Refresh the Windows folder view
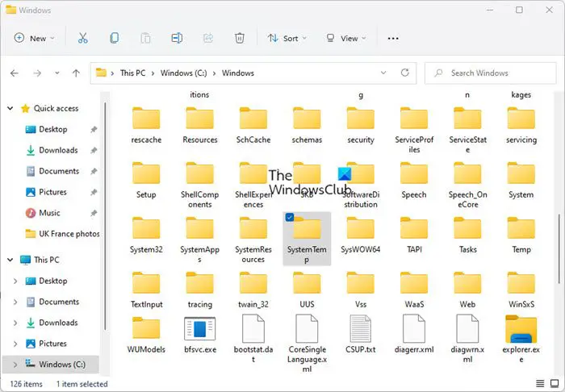 [x=405, y=73]
